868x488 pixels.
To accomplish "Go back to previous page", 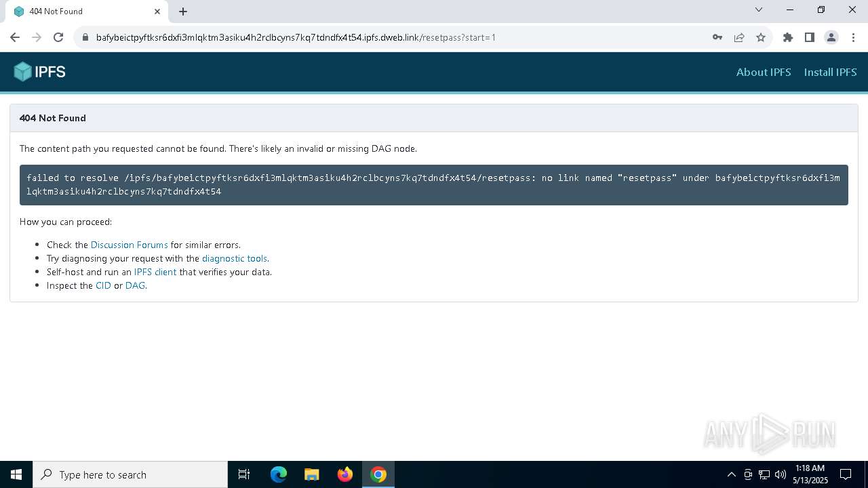I will click(x=15, y=37).
